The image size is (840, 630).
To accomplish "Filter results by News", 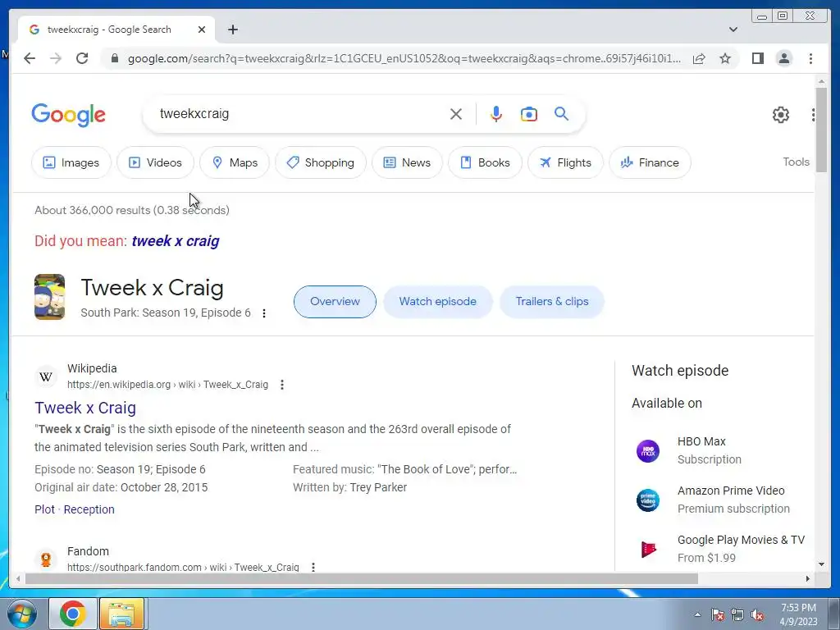I will (407, 162).
